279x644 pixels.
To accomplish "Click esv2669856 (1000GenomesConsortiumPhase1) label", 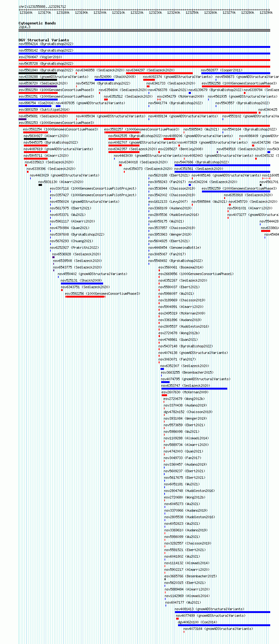I will [196, 274].
